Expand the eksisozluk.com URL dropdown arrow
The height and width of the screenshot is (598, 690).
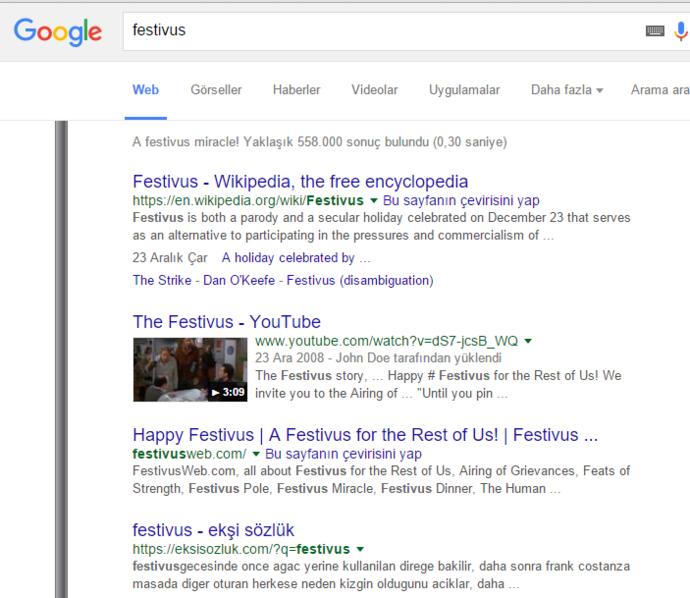click(360, 549)
